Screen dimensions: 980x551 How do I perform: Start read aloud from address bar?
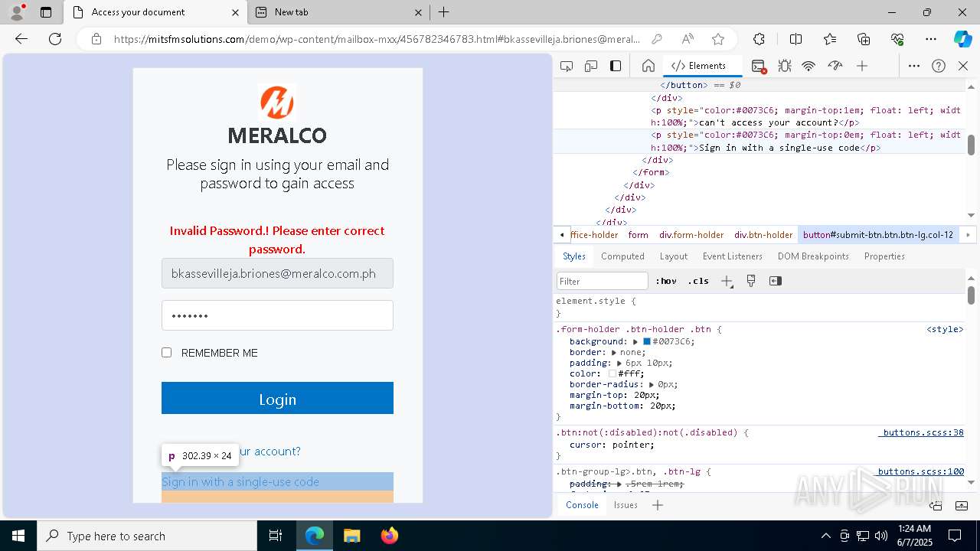pos(688,39)
